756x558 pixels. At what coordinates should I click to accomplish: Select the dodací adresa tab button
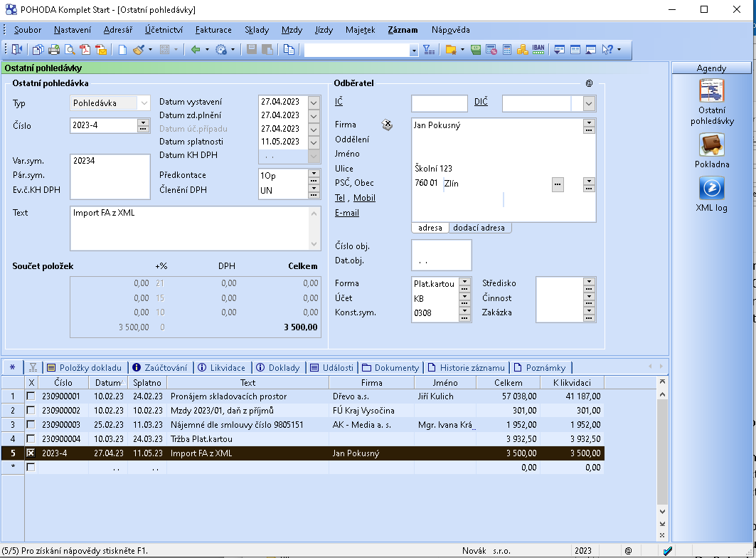click(x=479, y=228)
